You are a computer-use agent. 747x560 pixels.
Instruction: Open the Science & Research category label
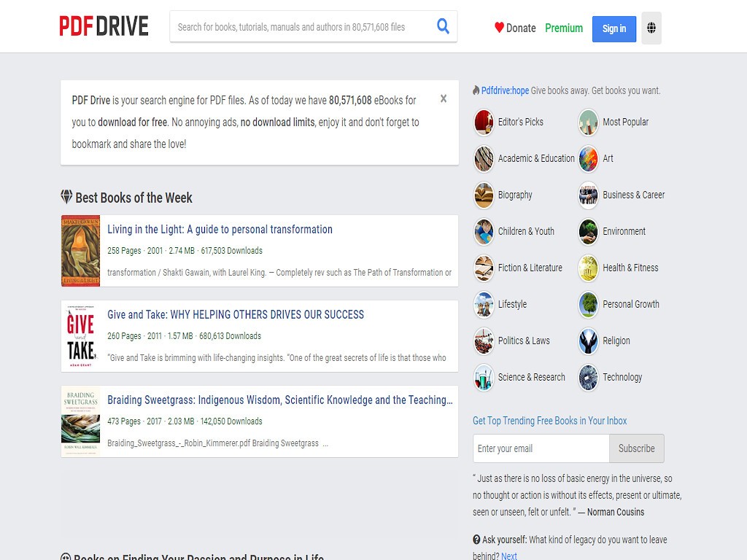[x=532, y=378]
